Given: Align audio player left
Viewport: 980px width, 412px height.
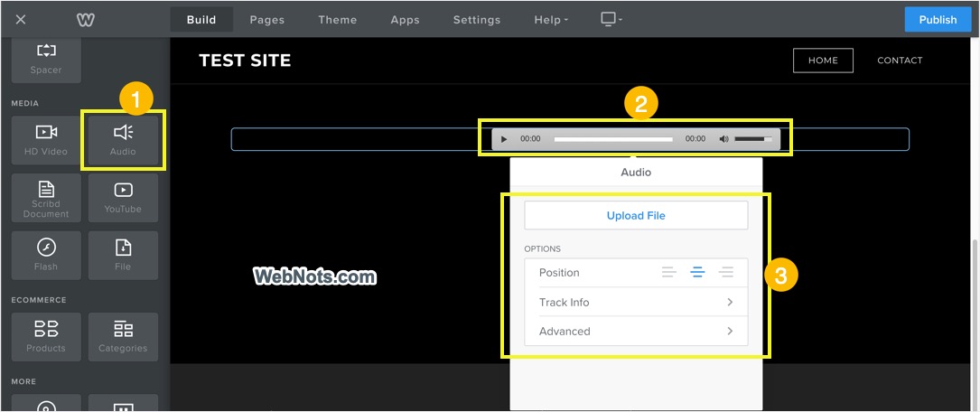Looking at the screenshot, I should 668,273.
